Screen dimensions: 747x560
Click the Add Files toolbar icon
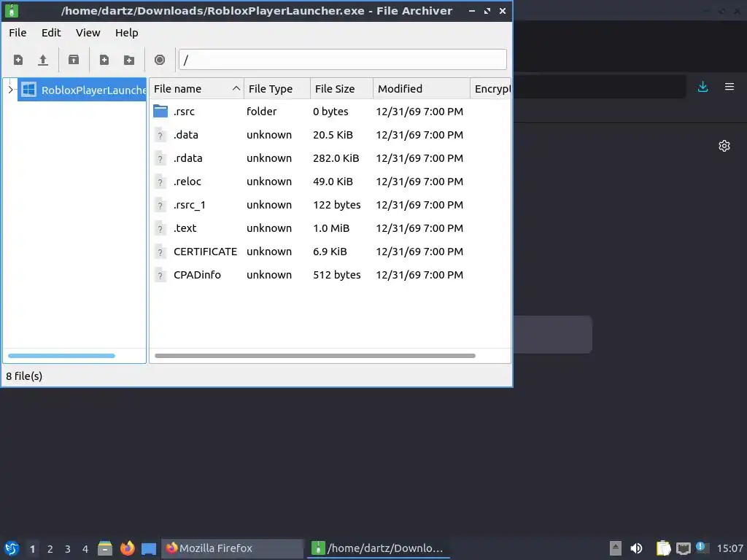[104, 60]
